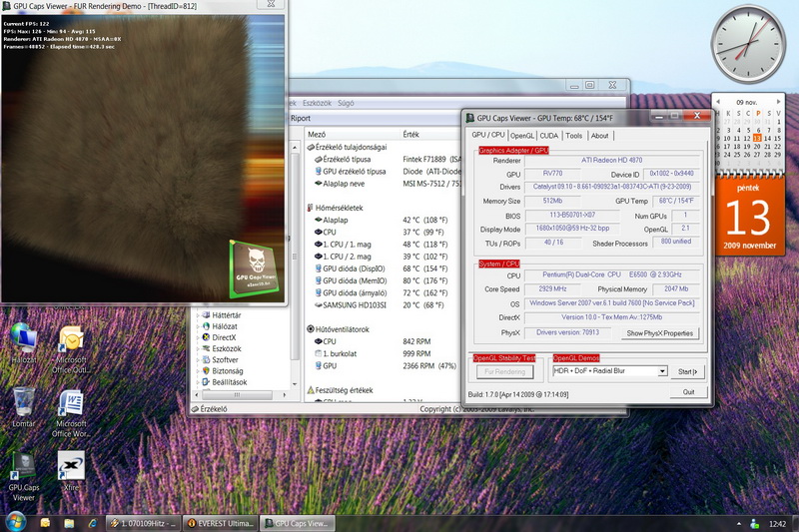The width and height of the screenshot is (799, 532).
Task: Click the Windows Start orb
Action: (15, 522)
